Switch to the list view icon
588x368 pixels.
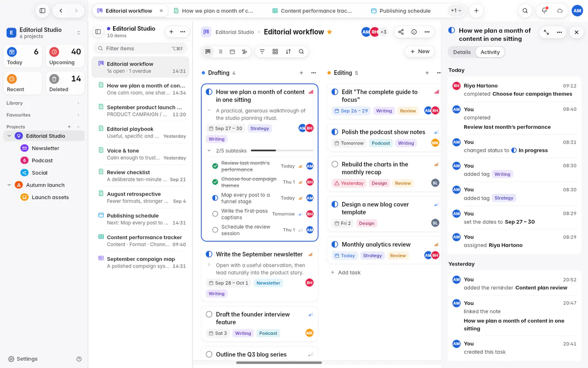(220, 52)
